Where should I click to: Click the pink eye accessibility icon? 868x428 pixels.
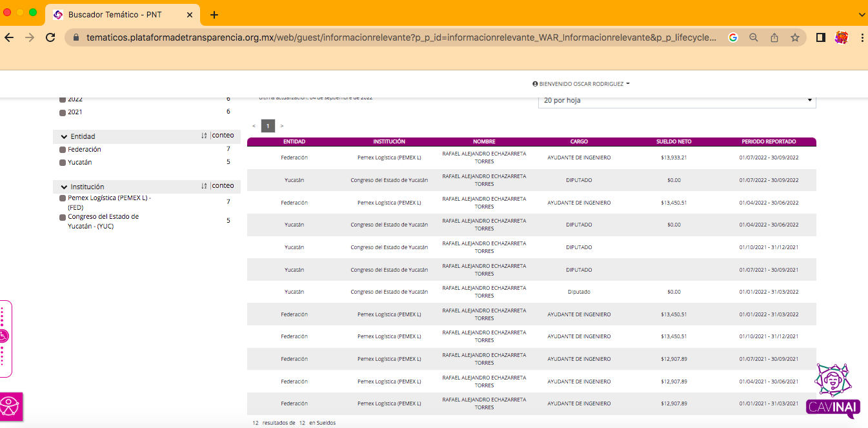coord(10,407)
